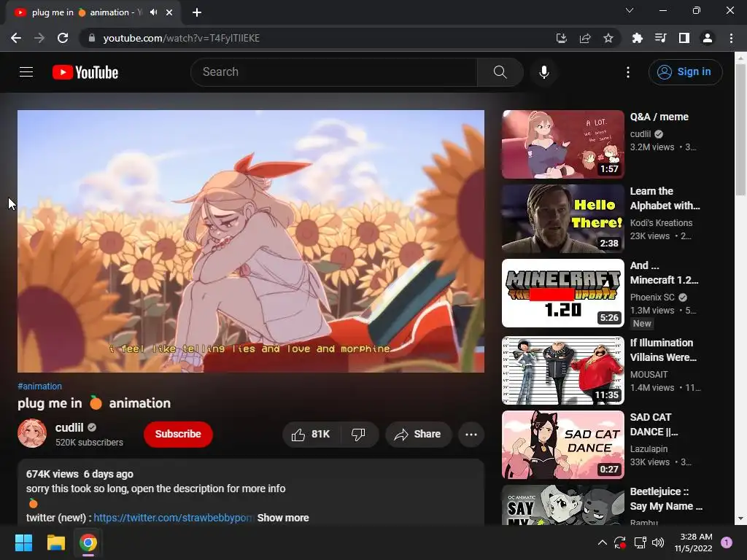Screen dimensions: 747x560
Task: Open Q&A / meme video thumbnail
Action: [562, 144]
